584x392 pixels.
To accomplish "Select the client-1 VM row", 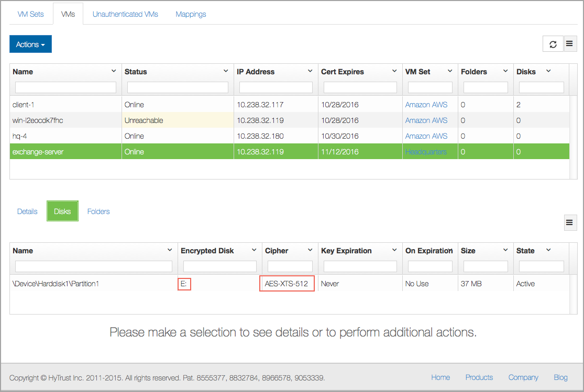I will [290, 105].
